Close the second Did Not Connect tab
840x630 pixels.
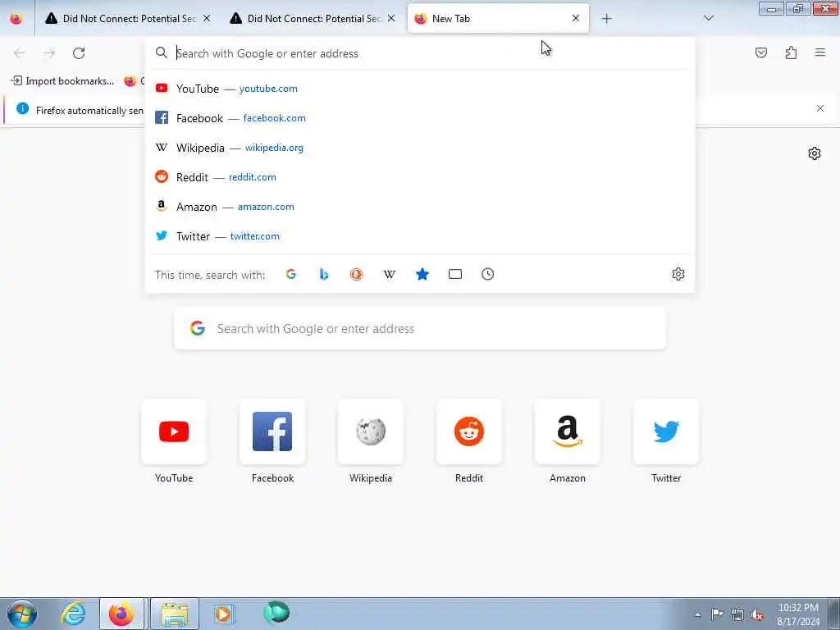pyautogui.click(x=391, y=18)
